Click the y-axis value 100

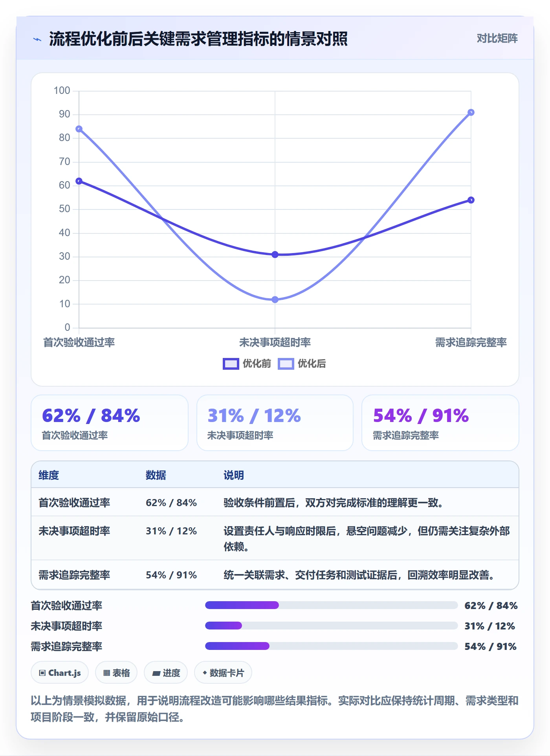[x=62, y=91]
